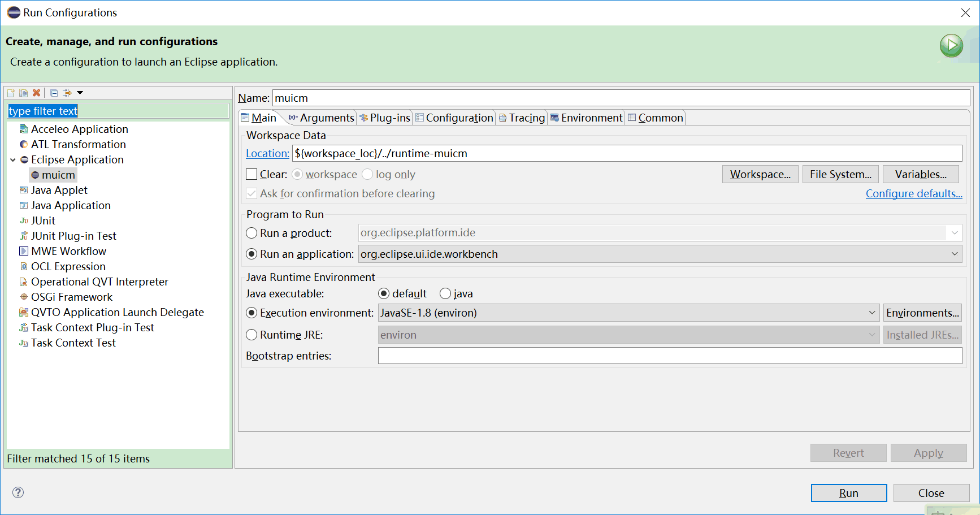Click the Location: link
The width and height of the screenshot is (980, 515).
click(x=267, y=154)
